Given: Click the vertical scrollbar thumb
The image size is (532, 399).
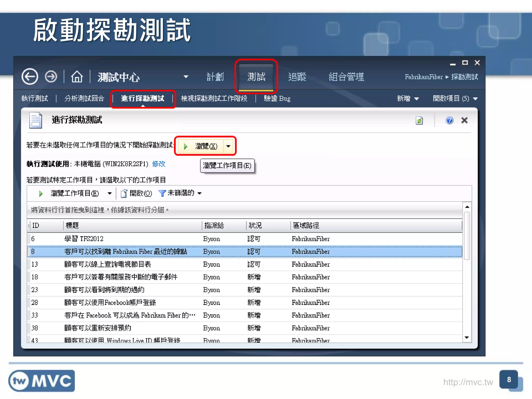Looking at the screenshot, I should [x=467, y=236].
